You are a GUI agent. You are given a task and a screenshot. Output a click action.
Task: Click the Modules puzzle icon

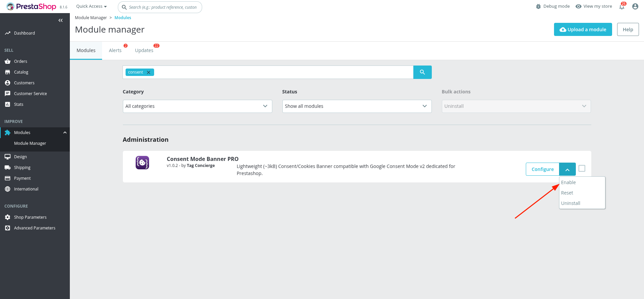[x=8, y=132]
